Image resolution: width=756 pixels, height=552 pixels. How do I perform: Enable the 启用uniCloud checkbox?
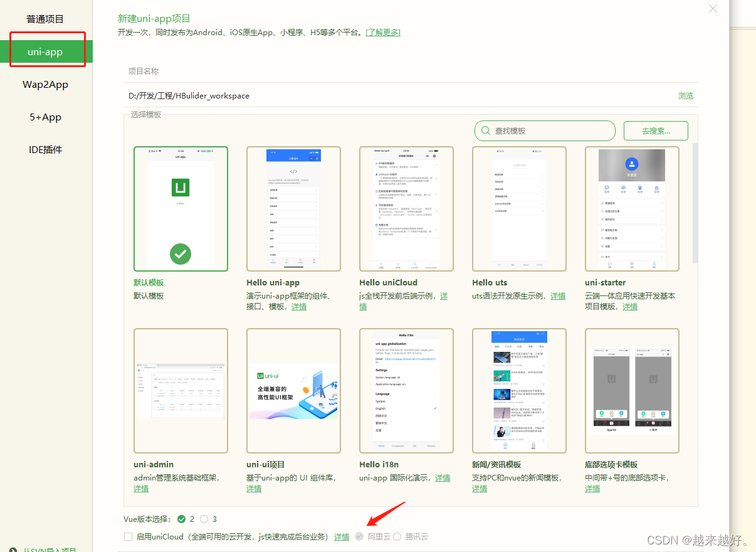(x=128, y=537)
